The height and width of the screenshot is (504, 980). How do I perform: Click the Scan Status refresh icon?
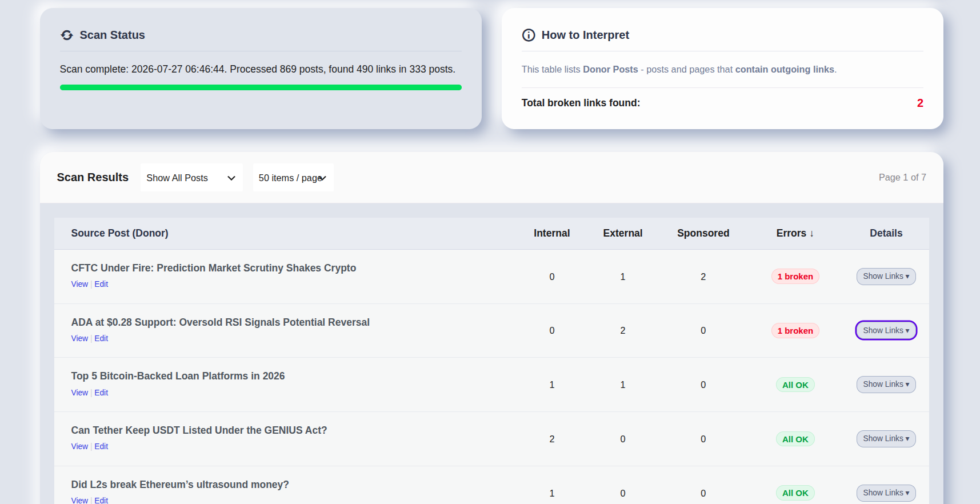click(x=67, y=35)
